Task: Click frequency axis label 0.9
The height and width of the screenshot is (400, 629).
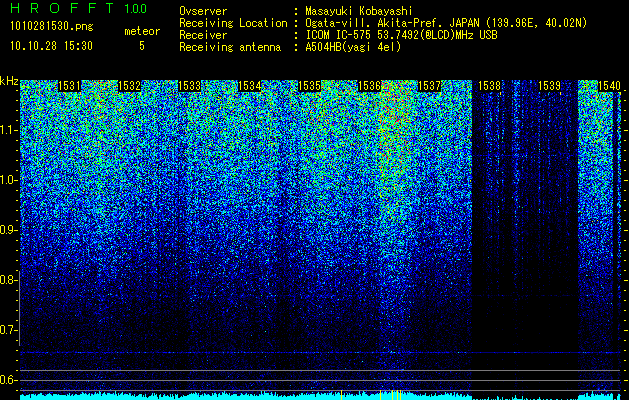Action: tap(8, 230)
